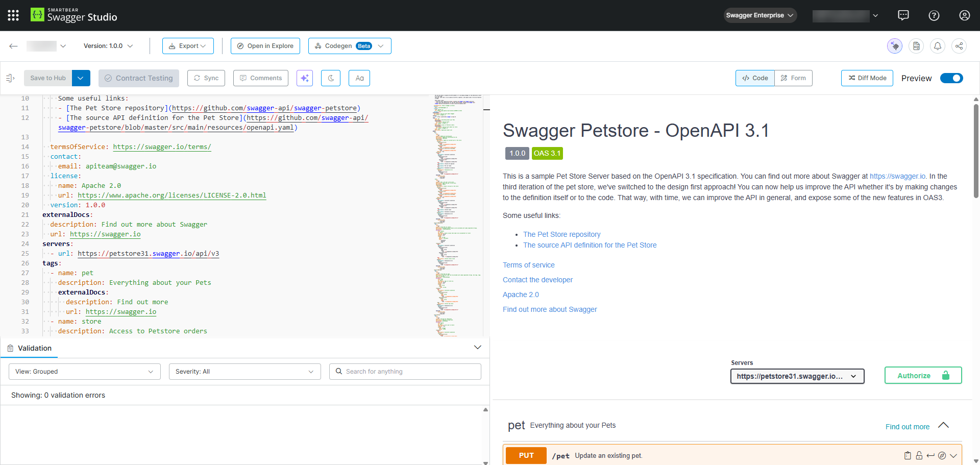The image size is (980, 465).
Task: Copy the PUT /pet operation path
Action: 908,455
